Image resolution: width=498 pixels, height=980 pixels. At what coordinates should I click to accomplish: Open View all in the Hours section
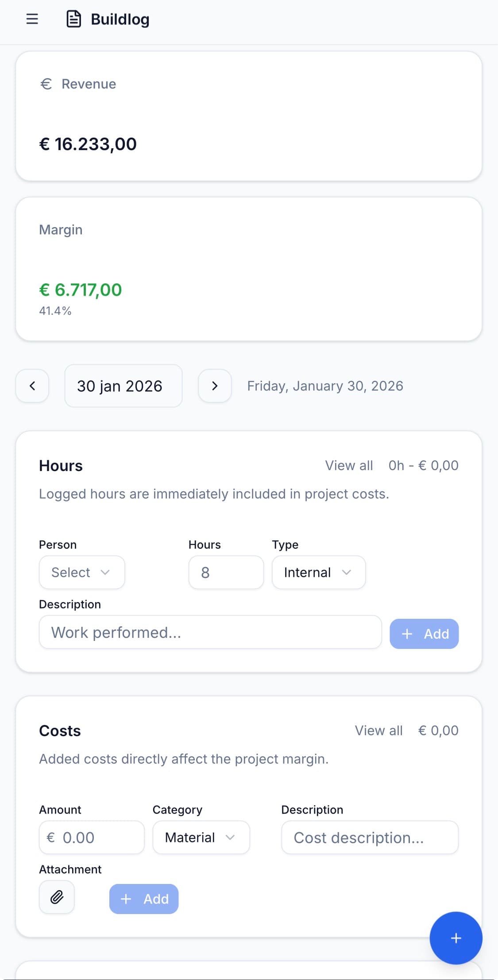tap(349, 465)
